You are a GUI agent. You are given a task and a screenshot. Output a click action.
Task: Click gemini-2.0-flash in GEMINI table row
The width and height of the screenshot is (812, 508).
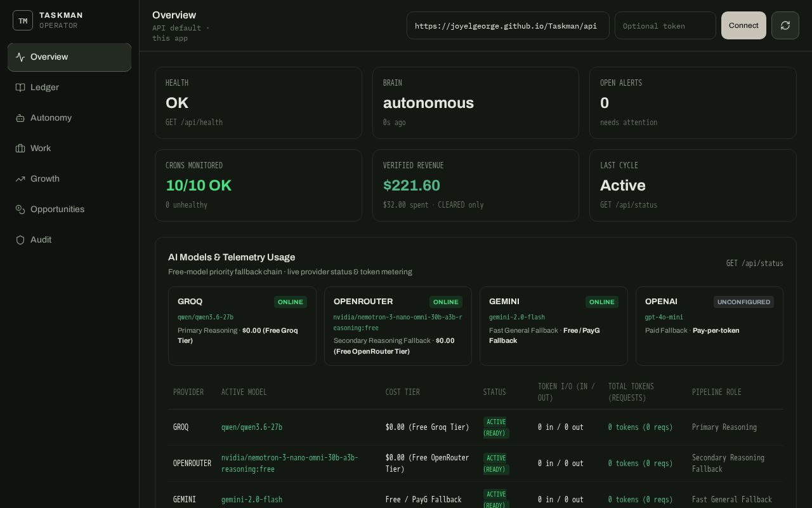[x=252, y=500]
